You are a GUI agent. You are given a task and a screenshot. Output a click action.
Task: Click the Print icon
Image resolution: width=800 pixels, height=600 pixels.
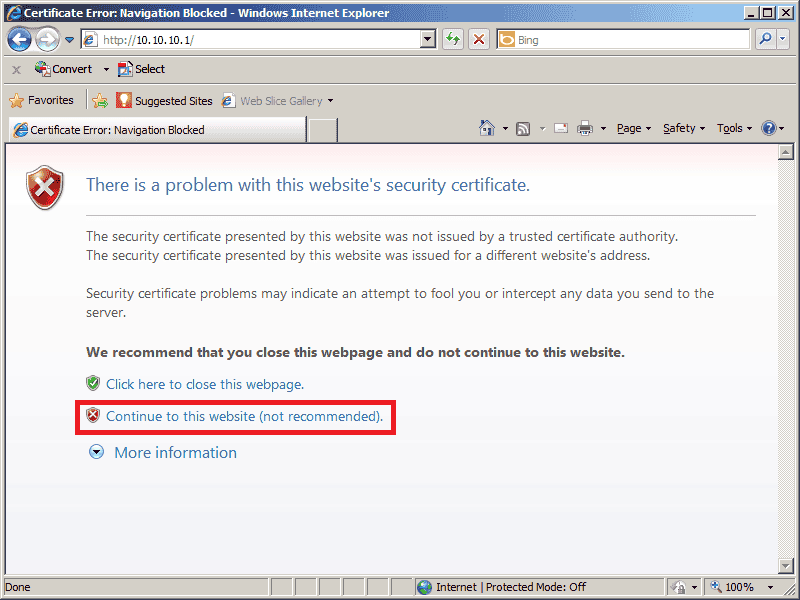(585, 128)
